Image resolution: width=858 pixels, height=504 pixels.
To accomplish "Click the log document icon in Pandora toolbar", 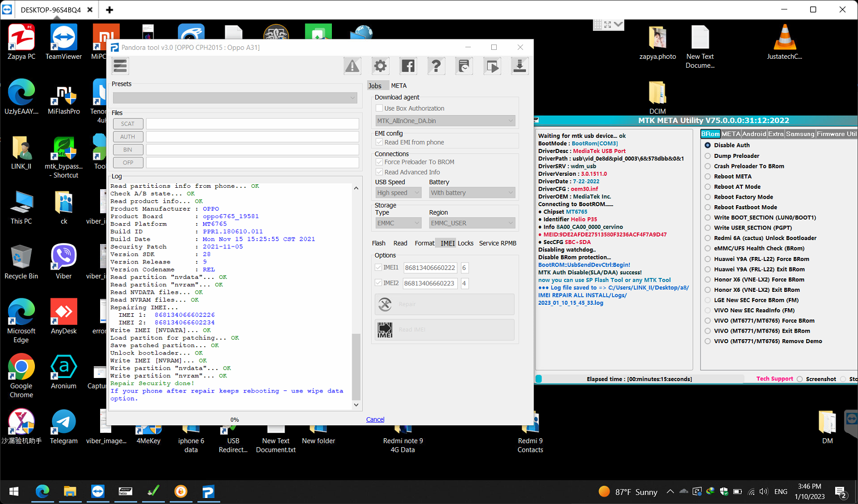I will click(464, 66).
